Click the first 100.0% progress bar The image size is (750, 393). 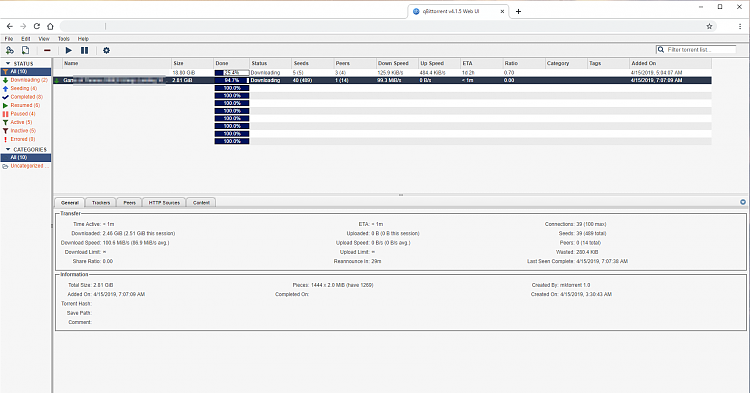click(232, 88)
